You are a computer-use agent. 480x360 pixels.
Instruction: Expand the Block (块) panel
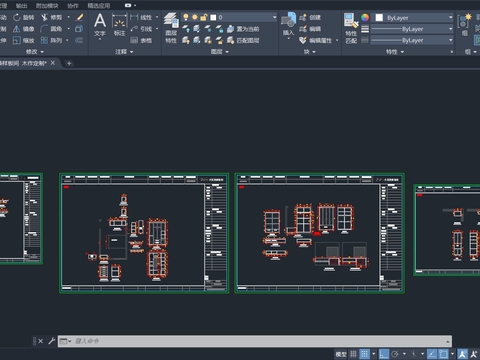point(310,52)
